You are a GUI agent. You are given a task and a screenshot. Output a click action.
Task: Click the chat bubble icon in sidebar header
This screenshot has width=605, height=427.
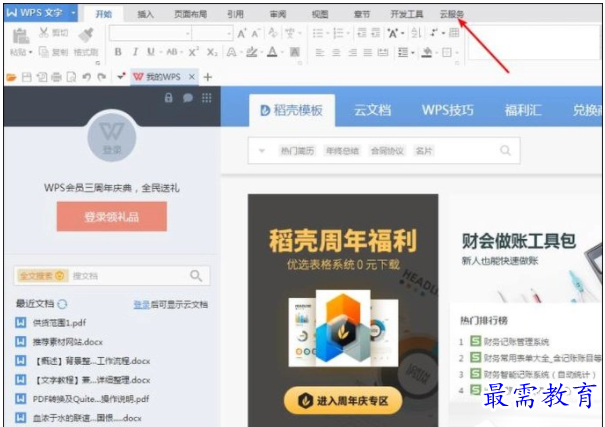point(188,98)
